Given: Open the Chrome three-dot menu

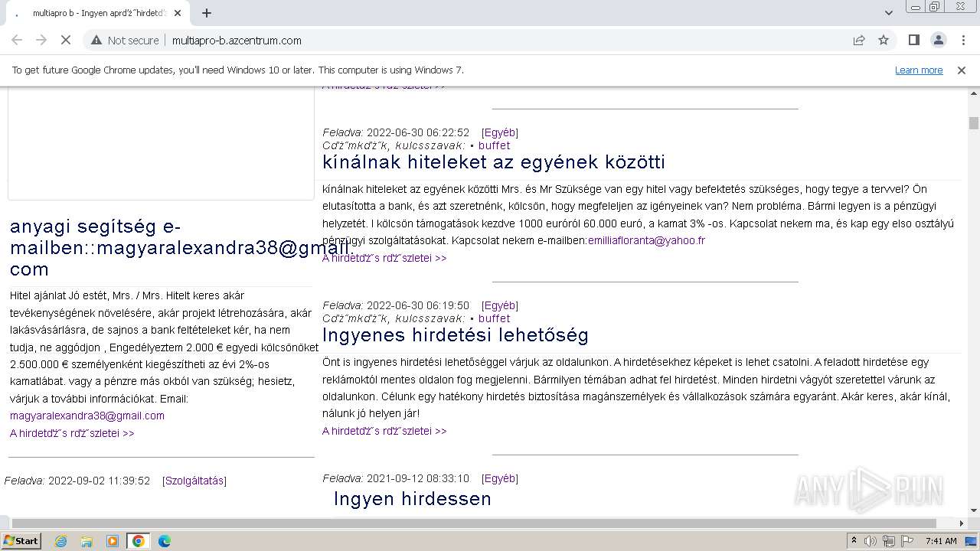Looking at the screenshot, I should click(962, 41).
